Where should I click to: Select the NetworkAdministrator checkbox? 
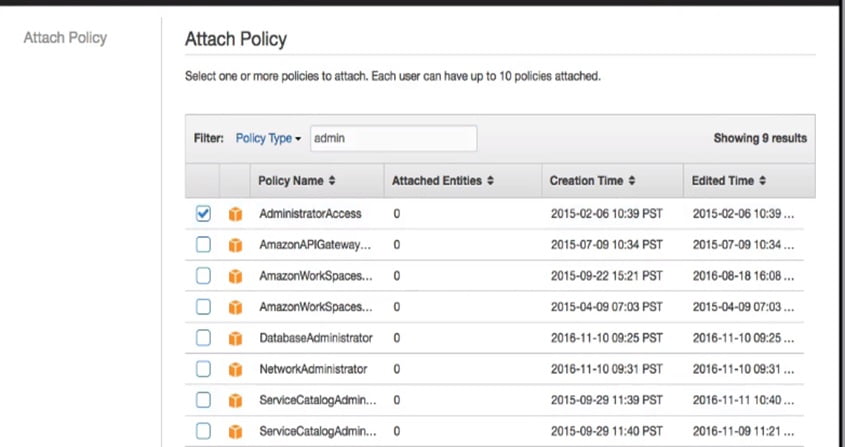(x=203, y=369)
